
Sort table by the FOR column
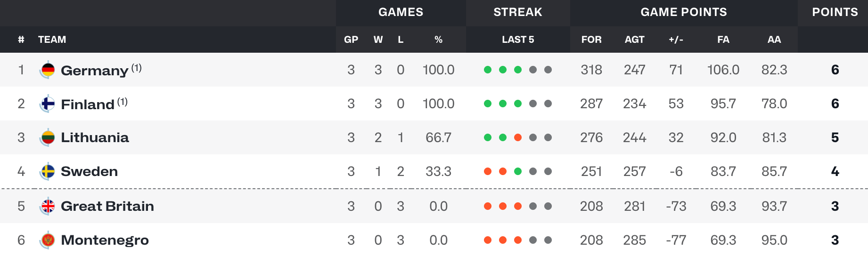pyautogui.click(x=591, y=40)
